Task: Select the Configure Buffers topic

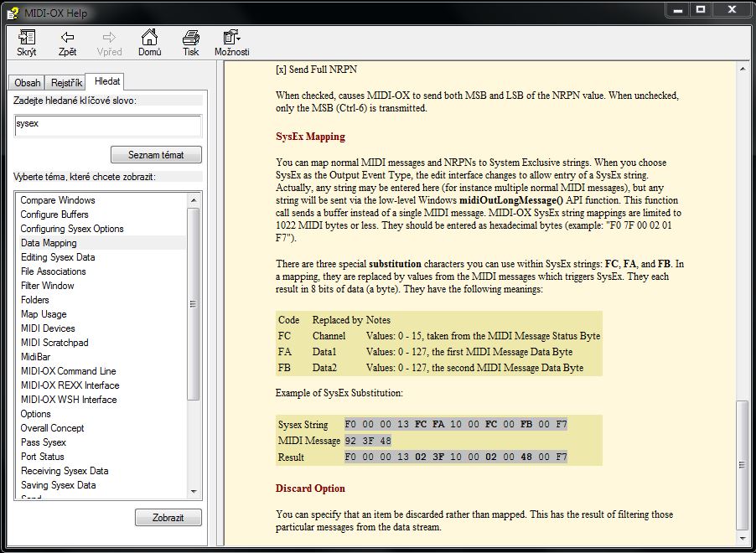Action: click(x=54, y=214)
